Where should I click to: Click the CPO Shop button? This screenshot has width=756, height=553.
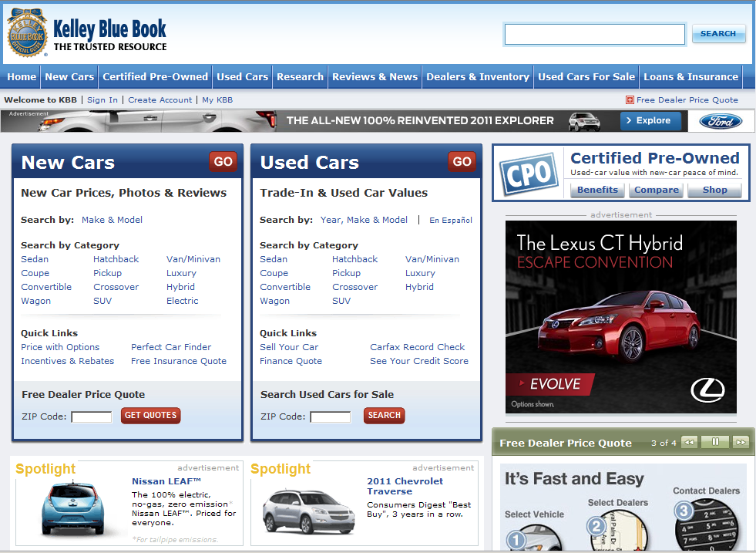(x=714, y=190)
